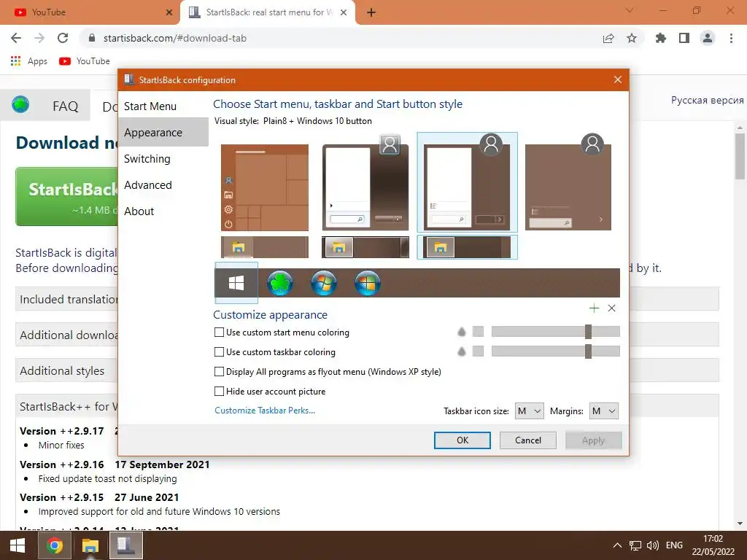The height and width of the screenshot is (560, 747).
Task: Click the start menu color swatch
Action: 478,332
